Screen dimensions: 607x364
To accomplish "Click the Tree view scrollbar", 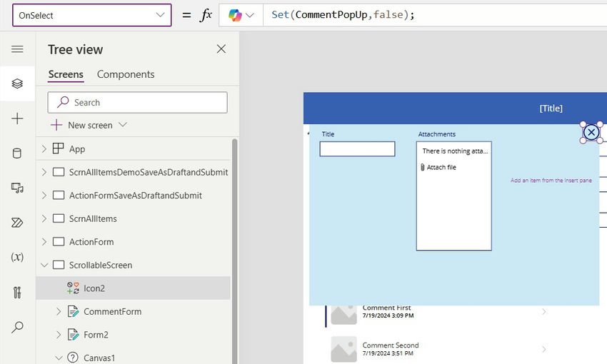I will (x=235, y=251).
